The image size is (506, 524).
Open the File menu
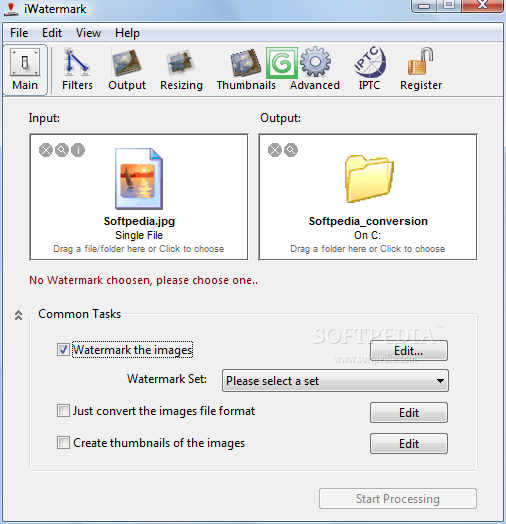(x=19, y=33)
